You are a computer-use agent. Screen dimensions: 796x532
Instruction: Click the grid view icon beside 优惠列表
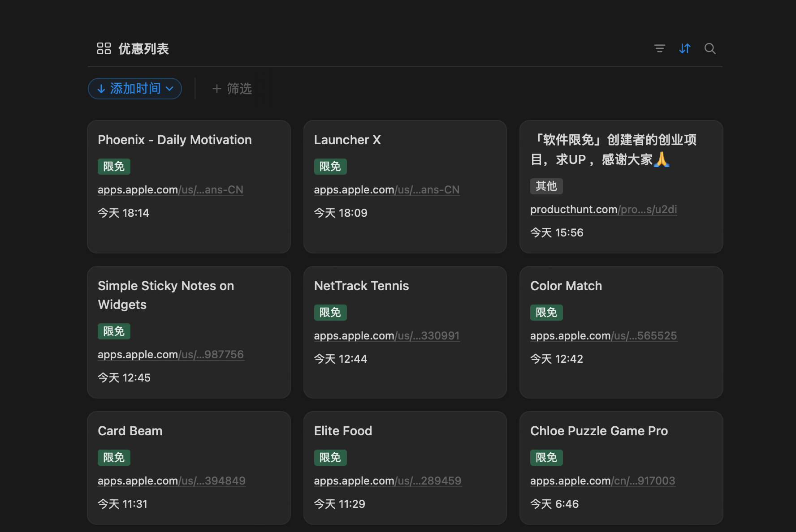click(x=104, y=48)
